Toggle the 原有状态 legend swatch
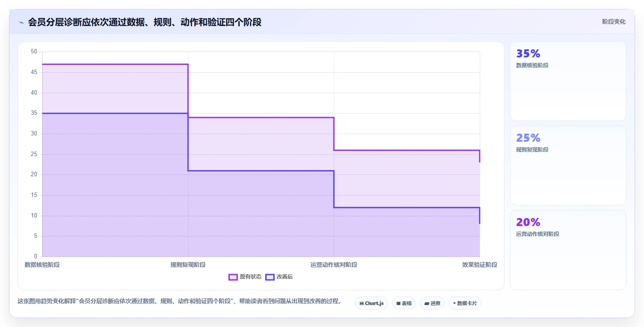The image size is (644, 327). tap(233, 277)
